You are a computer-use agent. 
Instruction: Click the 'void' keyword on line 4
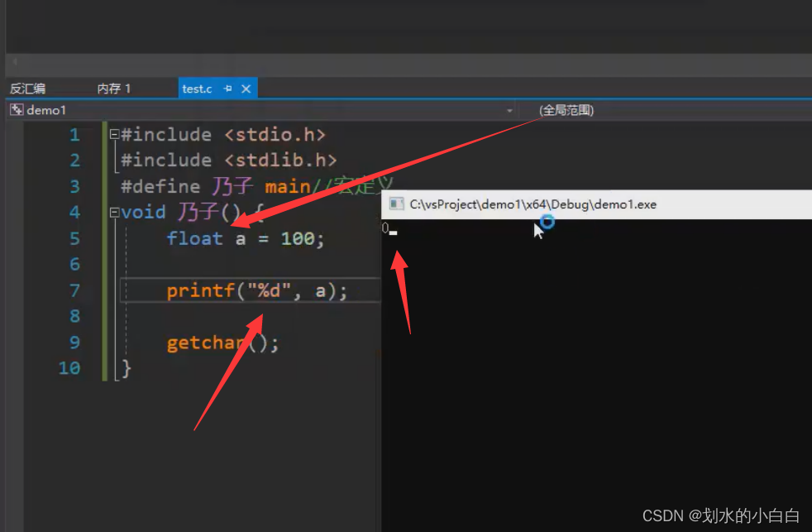pyautogui.click(x=143, y=213)
